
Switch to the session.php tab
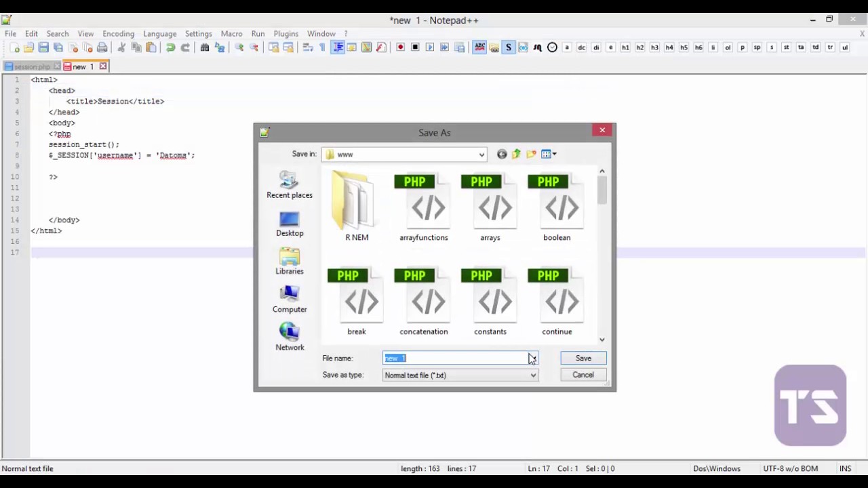(x=32, y=66)
